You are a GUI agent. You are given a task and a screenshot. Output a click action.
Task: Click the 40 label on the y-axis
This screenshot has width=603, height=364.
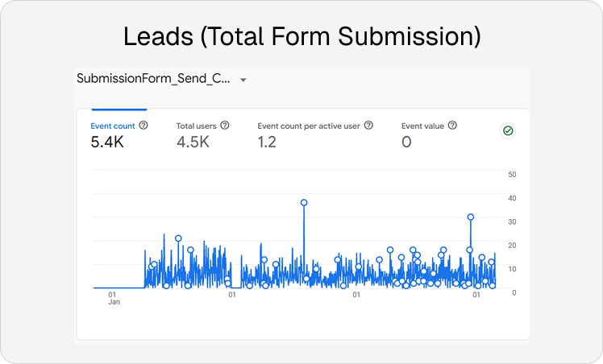click(512, 198)
